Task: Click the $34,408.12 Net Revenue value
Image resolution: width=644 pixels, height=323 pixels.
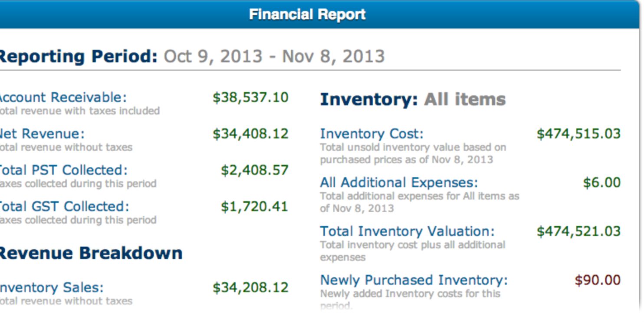Action: [x=250, y=134]
